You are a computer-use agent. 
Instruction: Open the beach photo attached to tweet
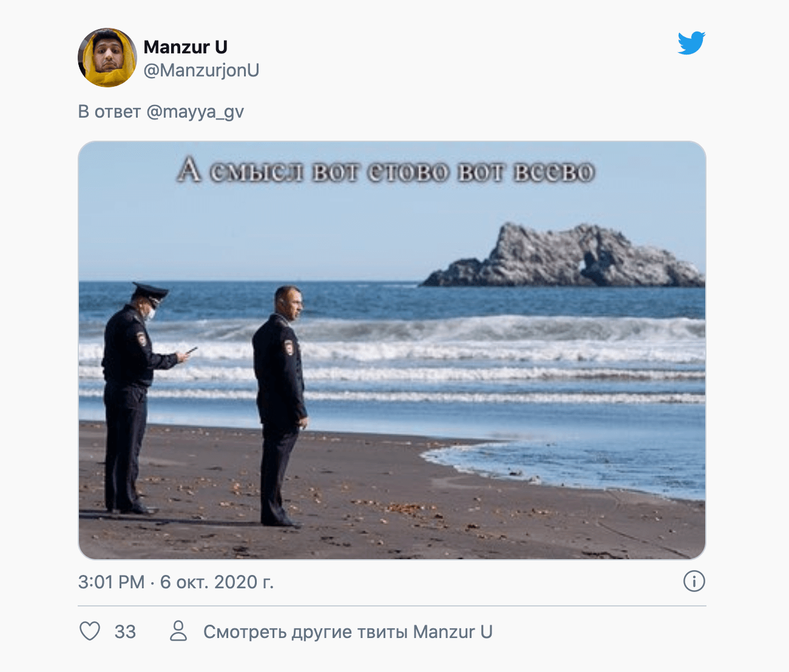(x=392, y=351)
